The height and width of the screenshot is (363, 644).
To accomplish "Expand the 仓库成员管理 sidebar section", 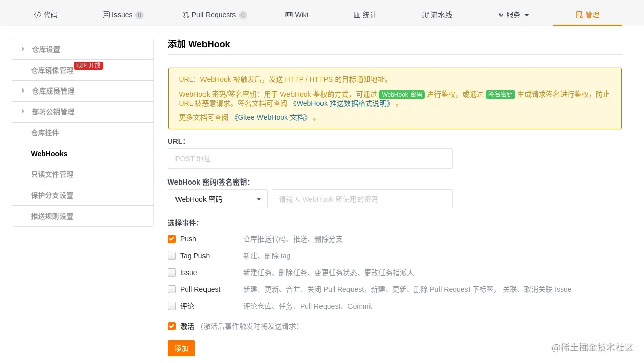I will coord(53,90).
